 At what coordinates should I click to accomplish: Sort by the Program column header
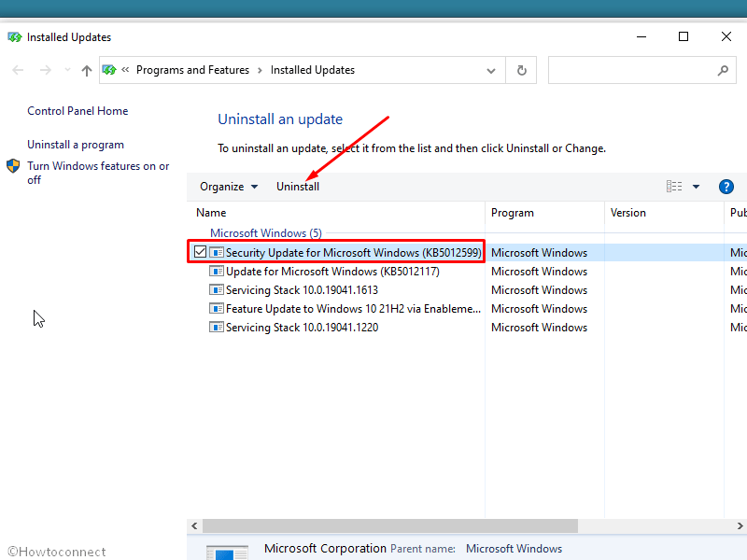coord(512,213)
